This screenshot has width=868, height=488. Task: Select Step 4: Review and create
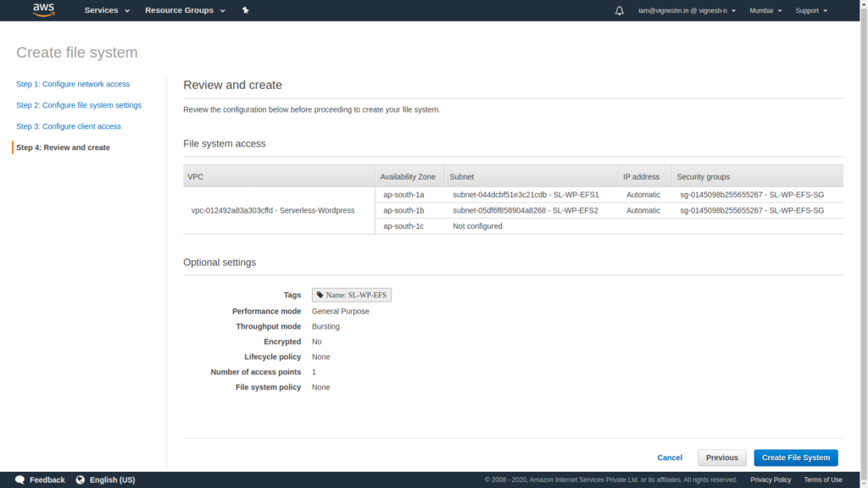(63, 147)
